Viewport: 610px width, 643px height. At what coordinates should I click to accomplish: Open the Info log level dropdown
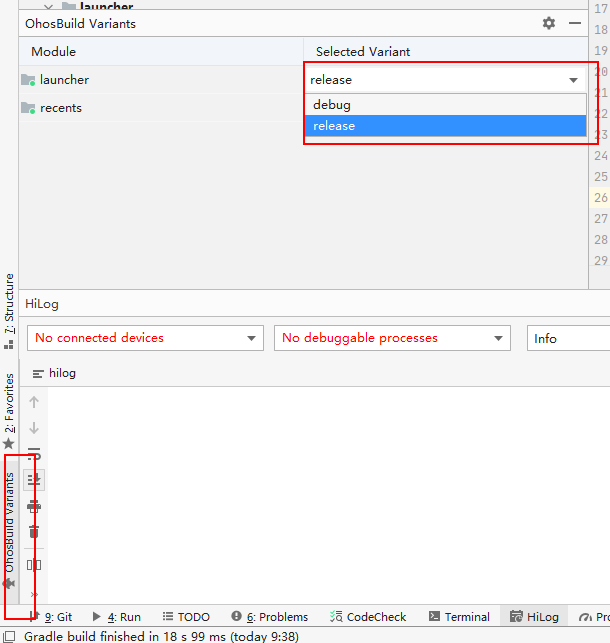click(x=568, y=339)
